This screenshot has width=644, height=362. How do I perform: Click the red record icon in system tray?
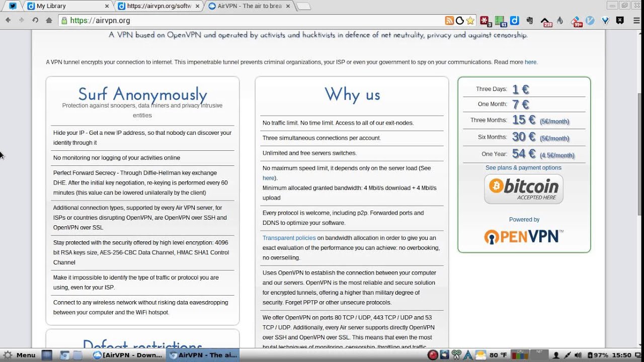[x=433, y=355]
